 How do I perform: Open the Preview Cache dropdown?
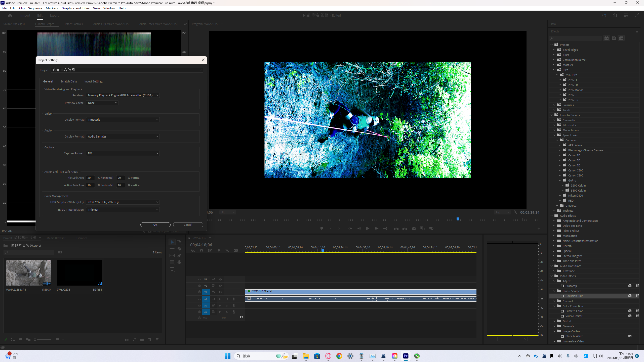click(102, 103)
